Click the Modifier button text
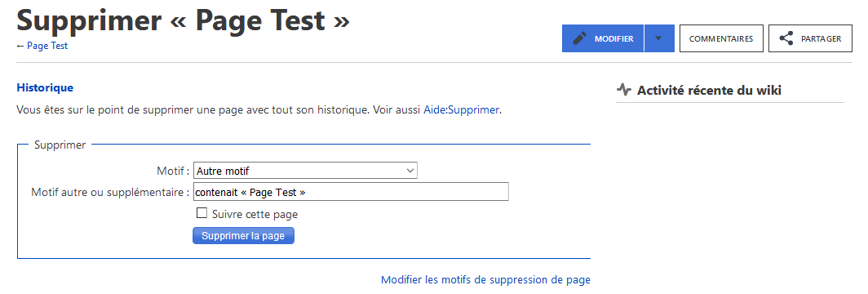Image resolution: width=868 pixels, height=294 pixels. (x=614, y=38)
